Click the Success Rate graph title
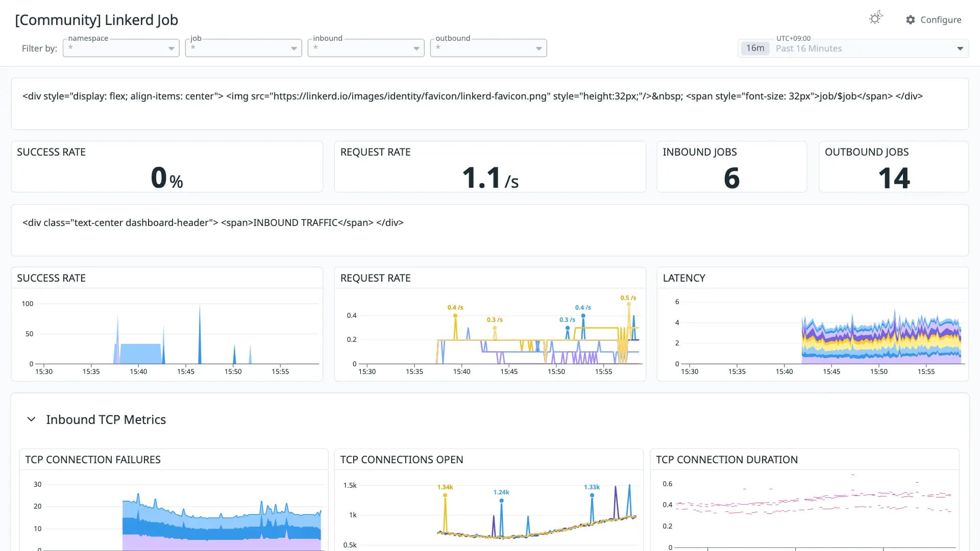 point(51,278)
